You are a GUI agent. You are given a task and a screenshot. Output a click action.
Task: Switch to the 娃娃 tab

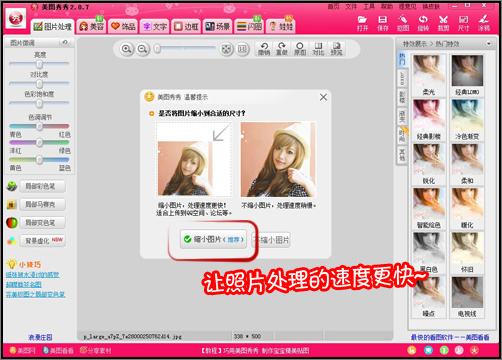(280, 26)
